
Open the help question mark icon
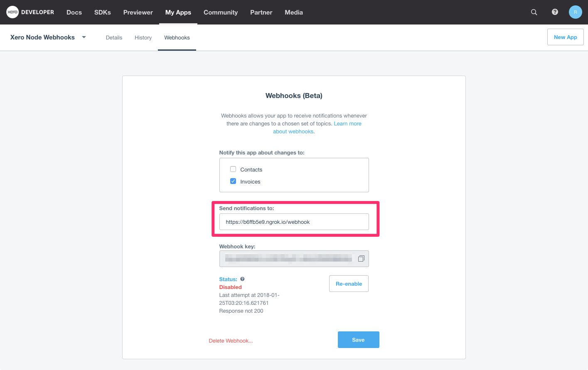pos(554,12)
